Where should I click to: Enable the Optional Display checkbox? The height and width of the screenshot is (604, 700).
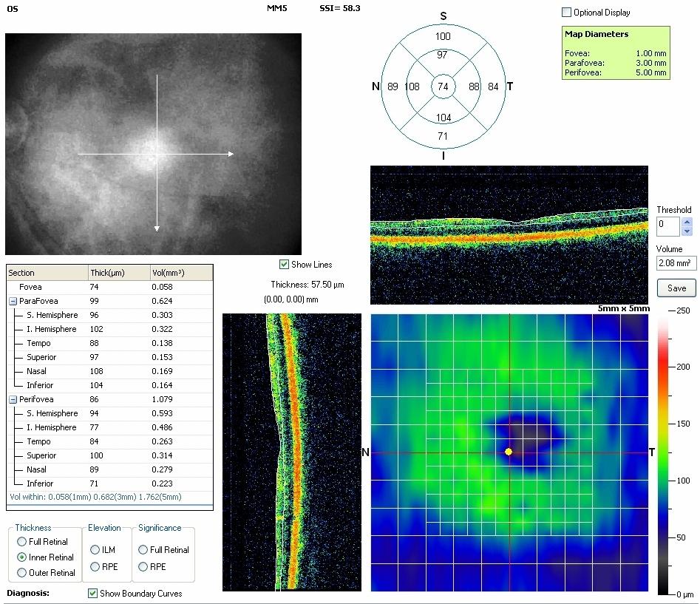tap(567, 13)
